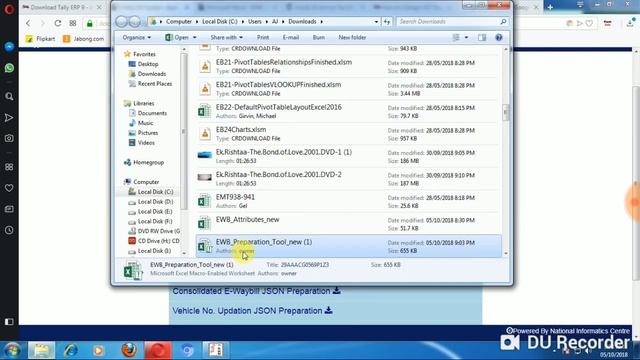The image size is (640, 360).
Task: Open File Explorer from the taskbar
Action: tap(41, 350)
